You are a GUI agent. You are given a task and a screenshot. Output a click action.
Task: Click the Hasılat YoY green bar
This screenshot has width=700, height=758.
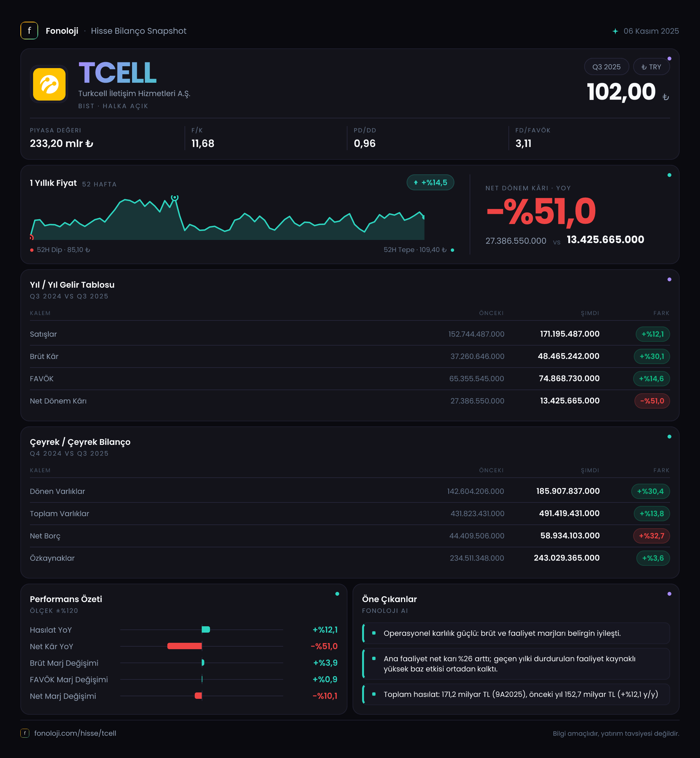(206, 629)
